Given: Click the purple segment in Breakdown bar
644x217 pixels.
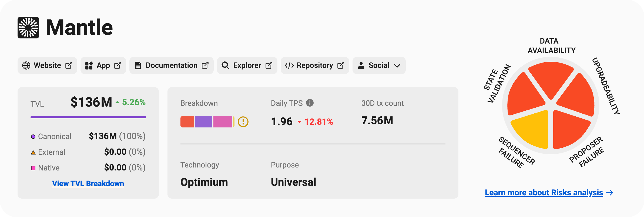Looking at the screenshot, I should point(203,122).
